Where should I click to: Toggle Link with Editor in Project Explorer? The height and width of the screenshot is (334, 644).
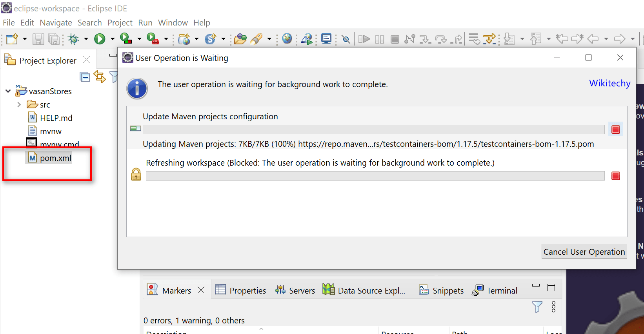click(100, 77)
